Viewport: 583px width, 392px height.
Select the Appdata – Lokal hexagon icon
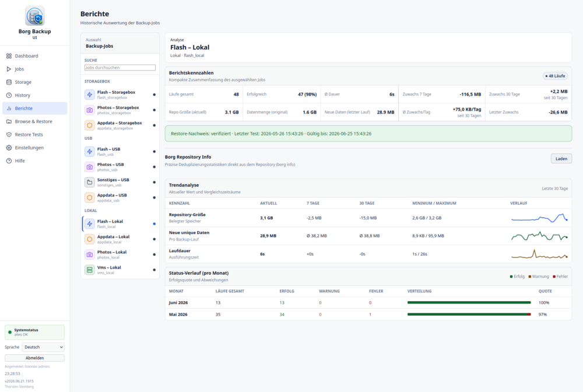click(90, 239)
